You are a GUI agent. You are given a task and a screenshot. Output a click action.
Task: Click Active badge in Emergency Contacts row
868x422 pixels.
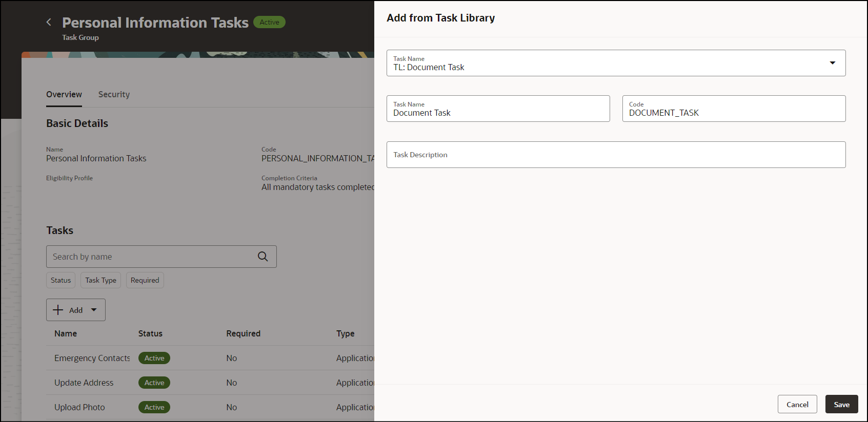[154, 358]
